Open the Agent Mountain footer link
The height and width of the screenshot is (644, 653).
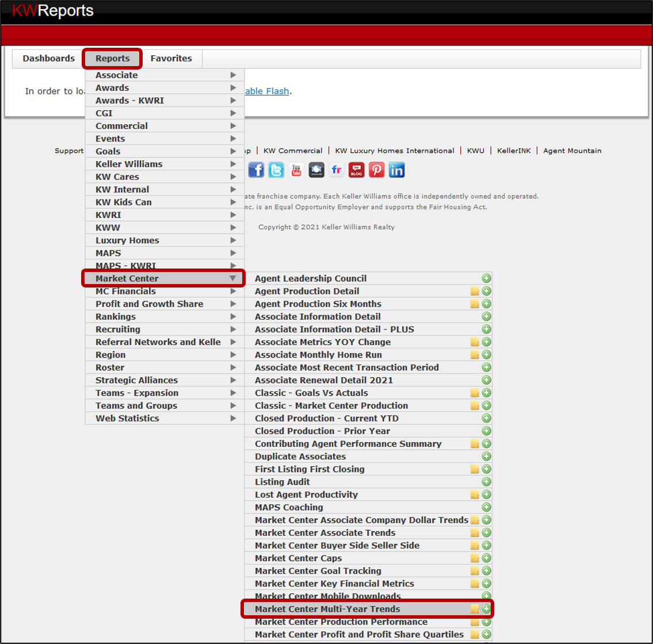(x=572, y=151)
